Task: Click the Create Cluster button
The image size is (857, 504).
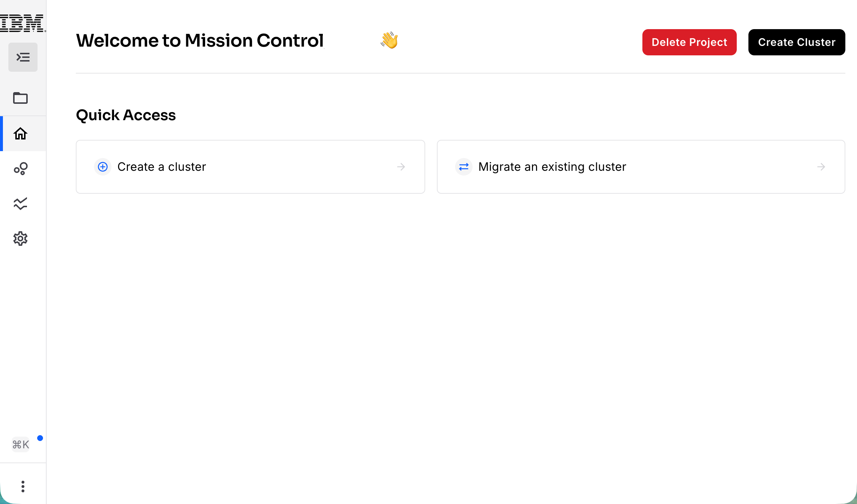Action: pos(797,42)
